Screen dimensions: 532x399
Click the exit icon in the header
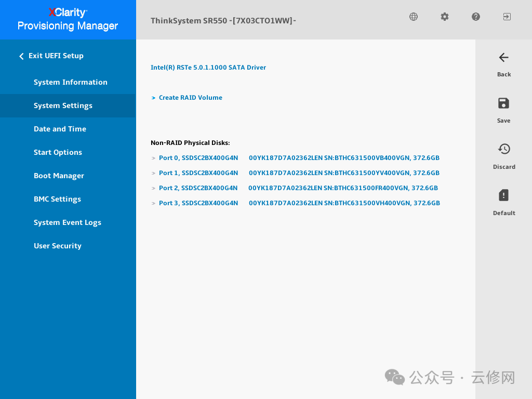507,17
